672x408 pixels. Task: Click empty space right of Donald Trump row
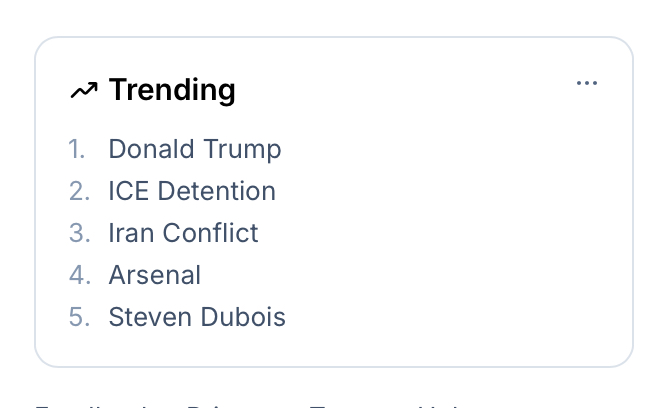pyautogui.click(x=450, y=149)
